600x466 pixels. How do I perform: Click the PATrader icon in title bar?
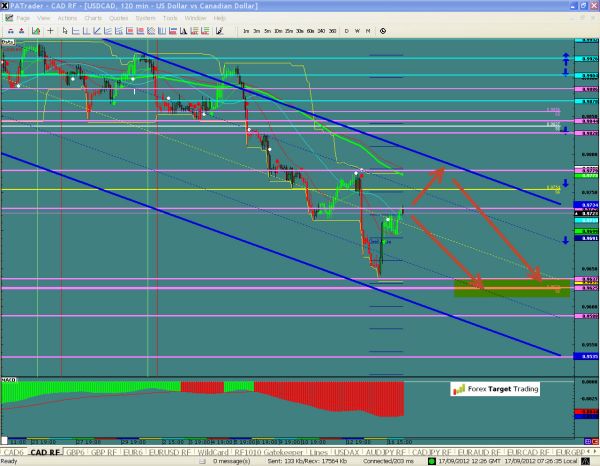(x=6, y=5)
